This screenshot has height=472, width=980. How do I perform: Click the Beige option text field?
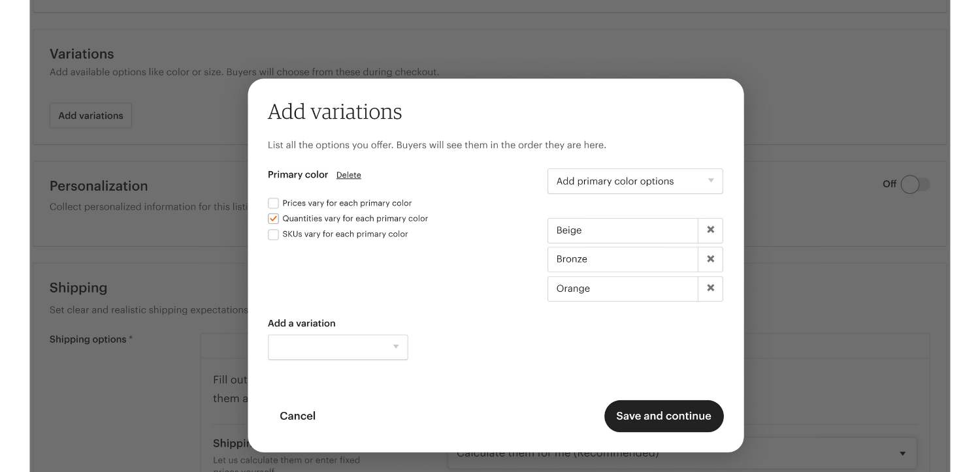coord(623,230)
